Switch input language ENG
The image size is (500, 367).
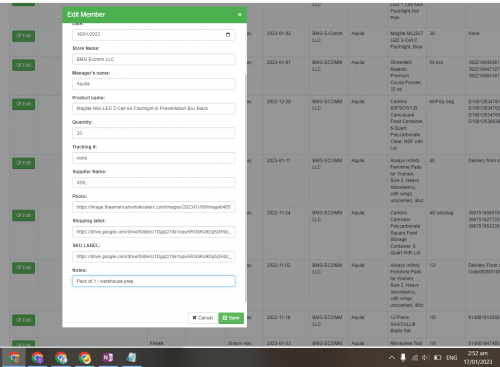[452, 358]
